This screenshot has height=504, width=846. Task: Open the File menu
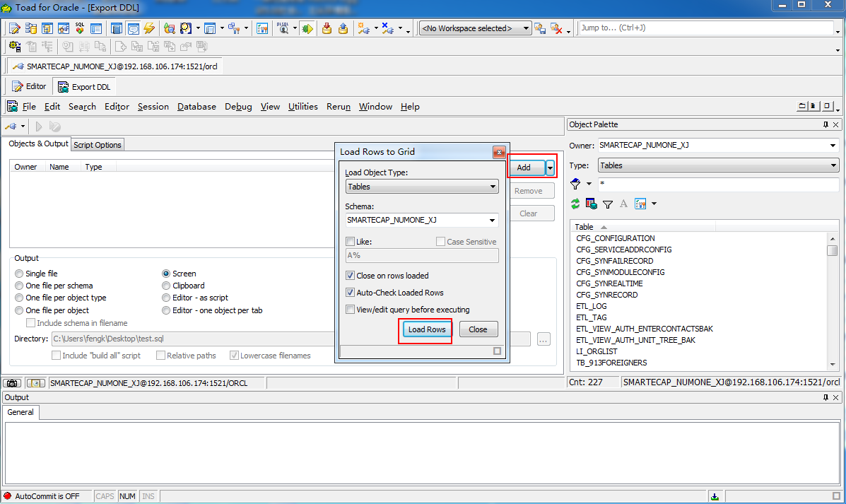coord(29,107)
